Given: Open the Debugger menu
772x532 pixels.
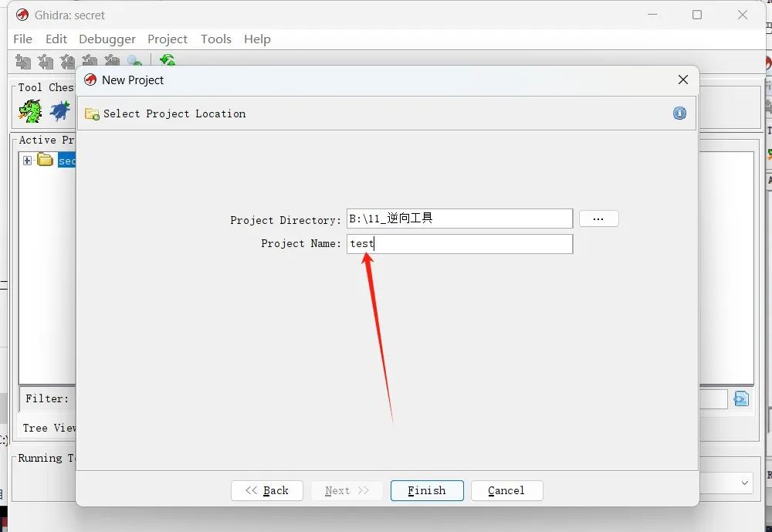Looking at the screenshot, I should pos(107,39).
